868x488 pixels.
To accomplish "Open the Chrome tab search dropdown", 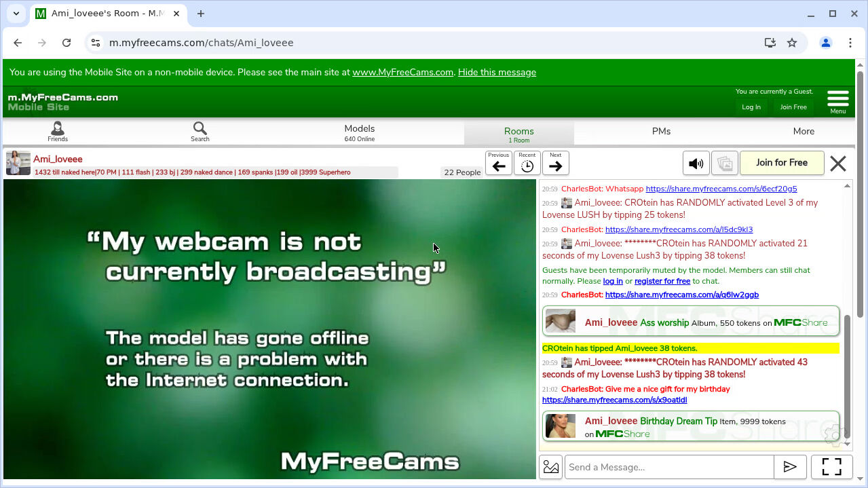I will point(16,14).
